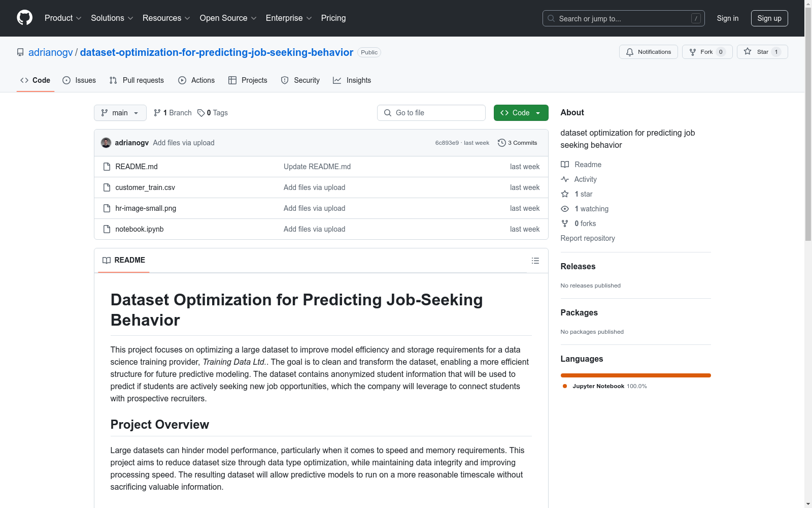
Task: Open the Enterprise dropdown
Action: (x=289, y=18)
